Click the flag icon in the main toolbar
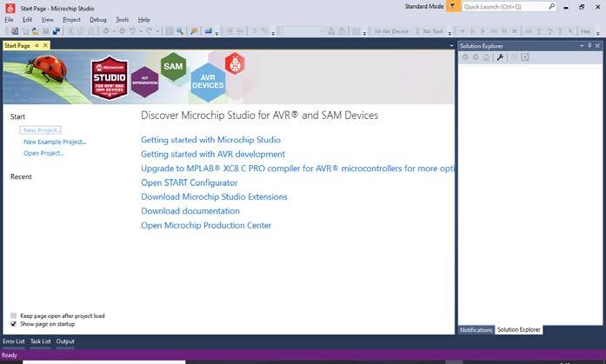 [195, 31]
